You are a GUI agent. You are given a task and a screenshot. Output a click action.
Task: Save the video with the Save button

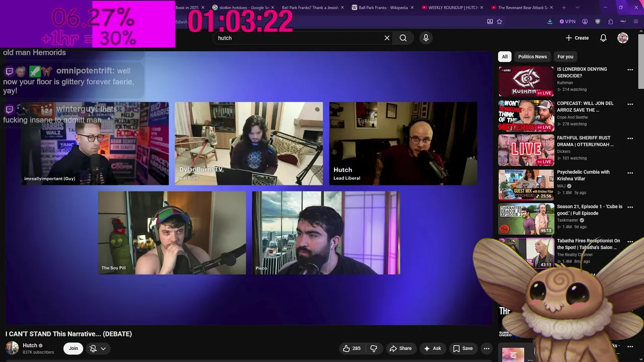tap(462, 348)
